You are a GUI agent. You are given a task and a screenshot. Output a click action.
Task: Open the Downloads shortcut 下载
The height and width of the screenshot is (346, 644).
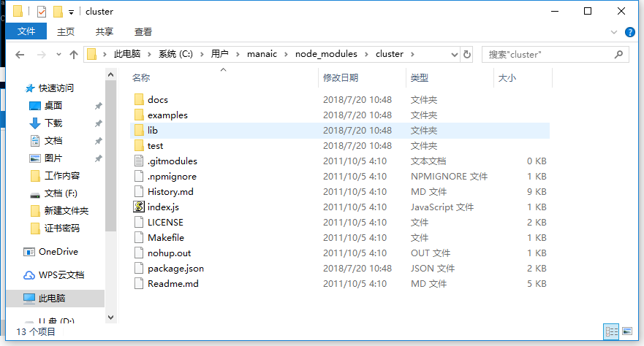point(45,123)
